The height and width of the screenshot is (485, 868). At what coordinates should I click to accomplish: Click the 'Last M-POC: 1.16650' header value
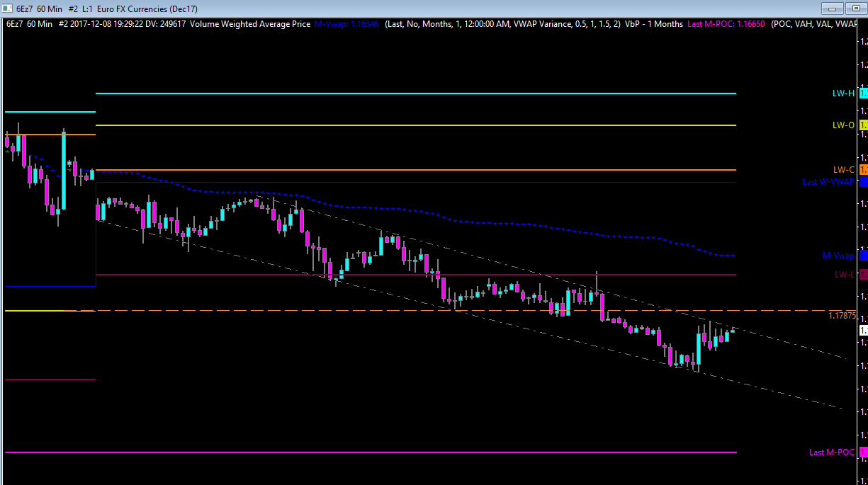[x=726, y=23]
